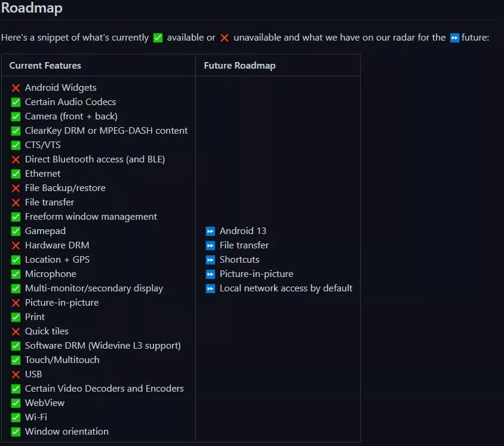Click the red X next to Quick tiles
This screenshot has height=446, width=504.
coord(16,331)
